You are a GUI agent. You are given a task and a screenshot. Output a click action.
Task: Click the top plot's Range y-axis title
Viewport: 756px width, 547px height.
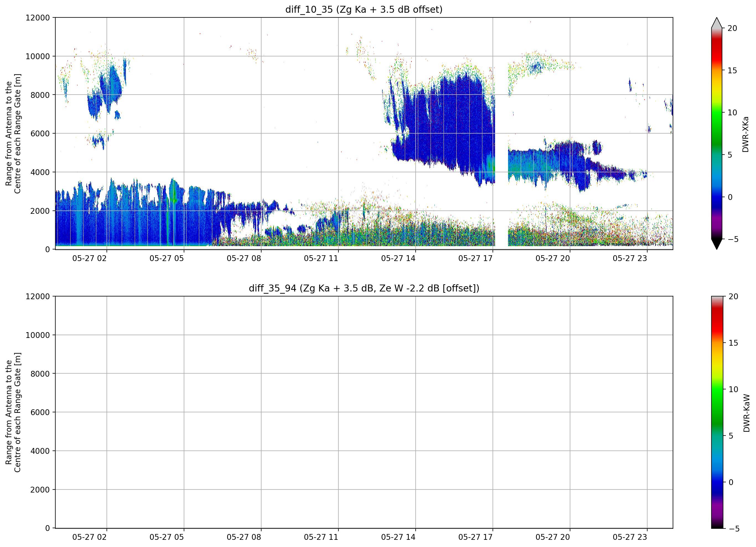tap(13, 134)
